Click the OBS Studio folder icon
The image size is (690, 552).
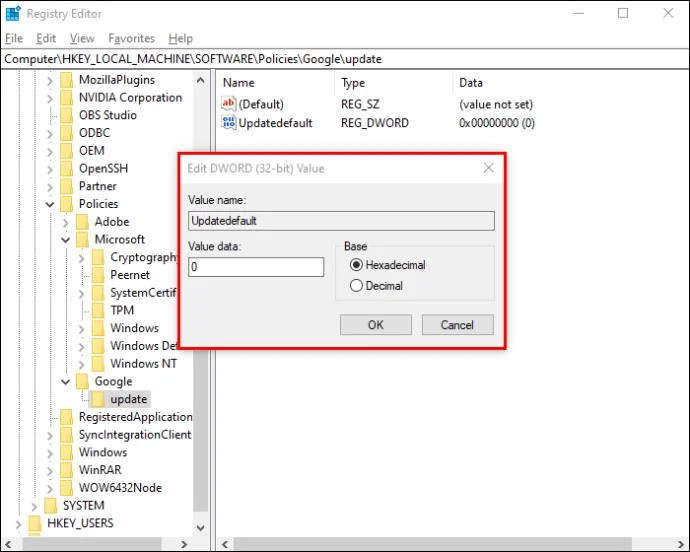pyautogui.click(x=66, y=115)
